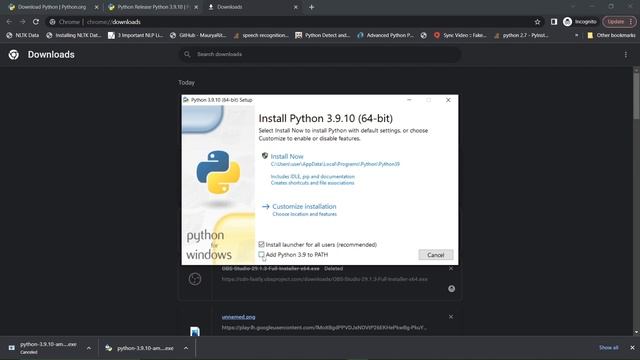
Task: Minimize the Python Setup dialog
Action: 409,100
